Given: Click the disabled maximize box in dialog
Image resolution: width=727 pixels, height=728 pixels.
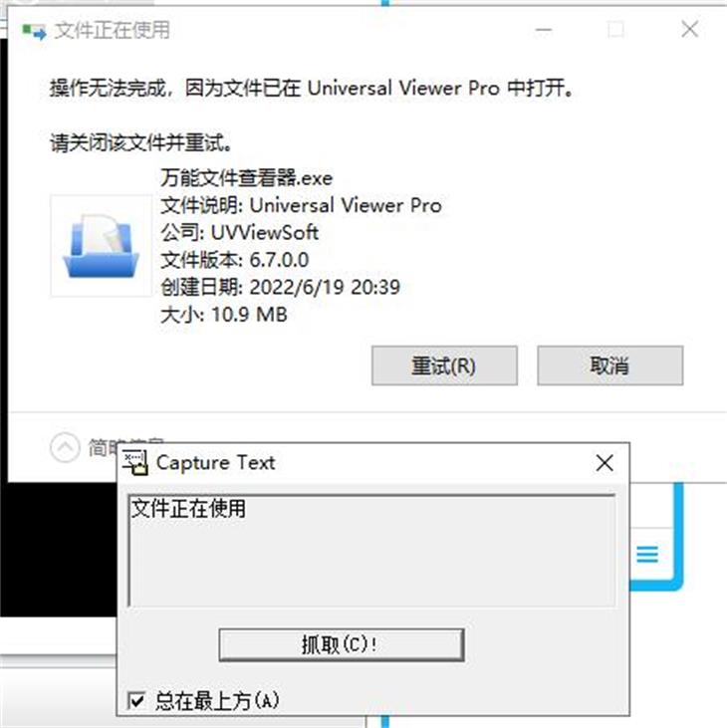Looking at the screenshot, I should 615,30.
